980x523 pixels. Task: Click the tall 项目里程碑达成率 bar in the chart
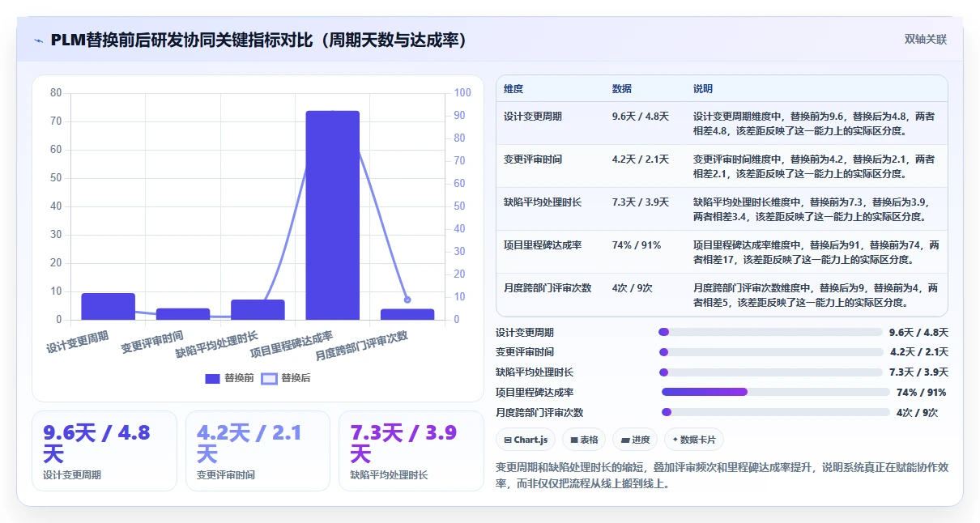(x=332, y=215)
